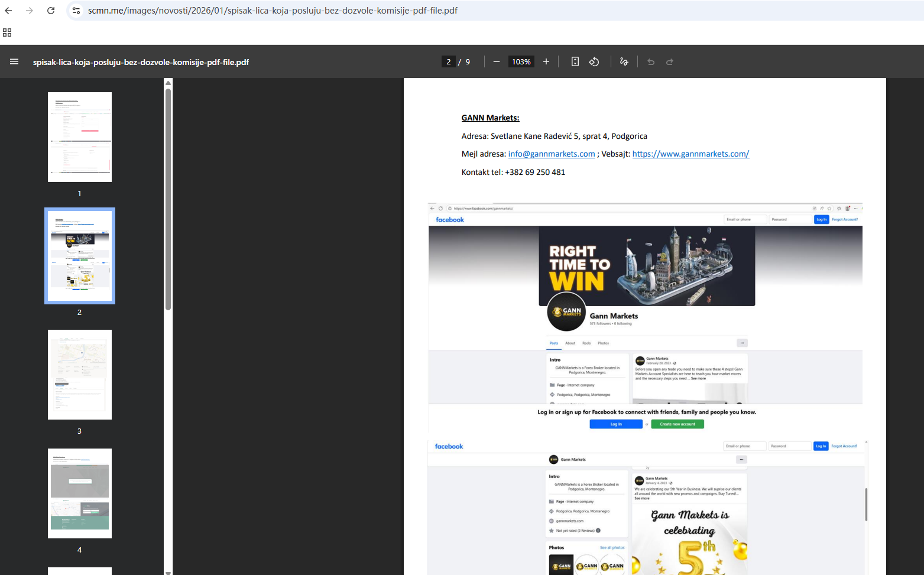Click the redo arrow in PDF toolbar
924x575 pixels.
tap(670, 61)
